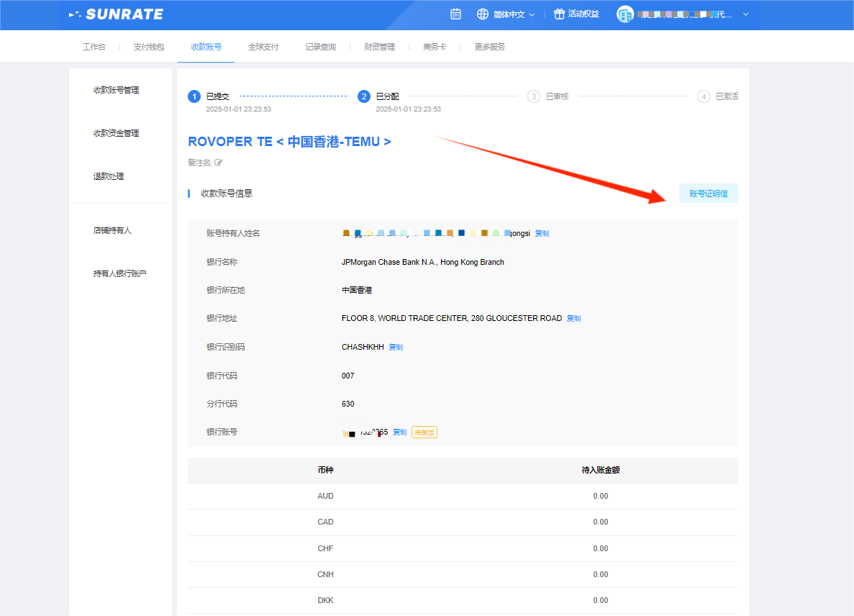Click the 活动权益 link text
Screen dimensions: 854x616
(x=583, y=14)
